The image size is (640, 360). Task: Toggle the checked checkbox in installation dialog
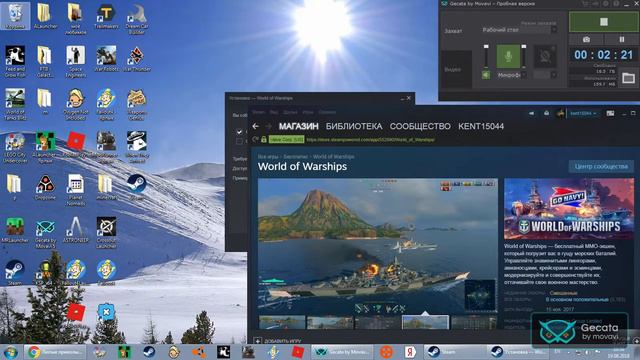[x=240, y=132]
